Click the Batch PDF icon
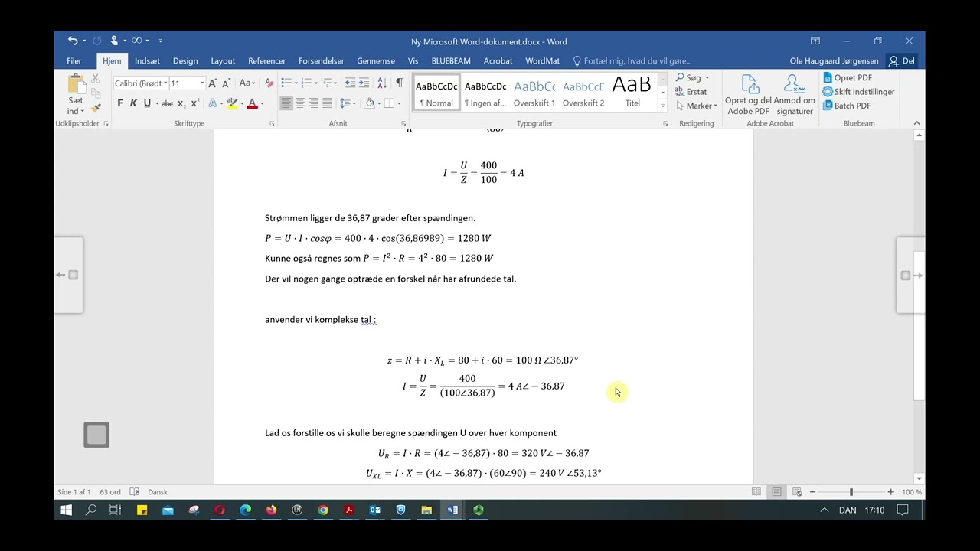The image size is (980, 551). coord(846,106)
